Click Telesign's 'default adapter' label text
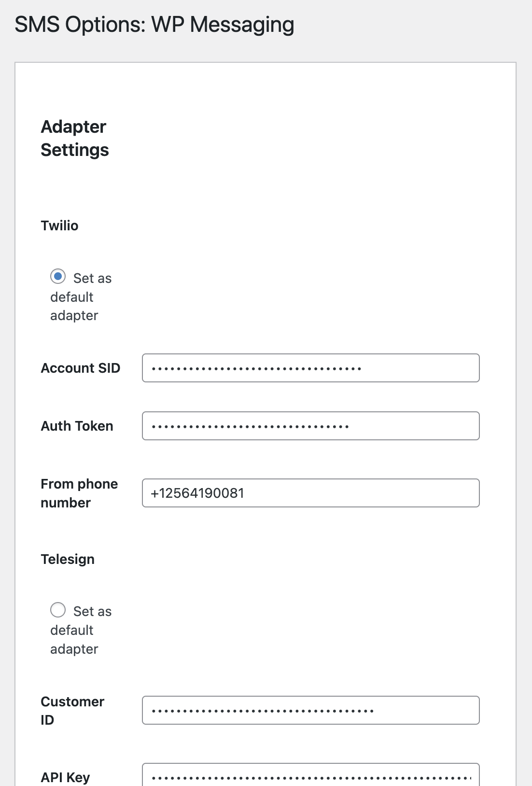 (74, 640)
